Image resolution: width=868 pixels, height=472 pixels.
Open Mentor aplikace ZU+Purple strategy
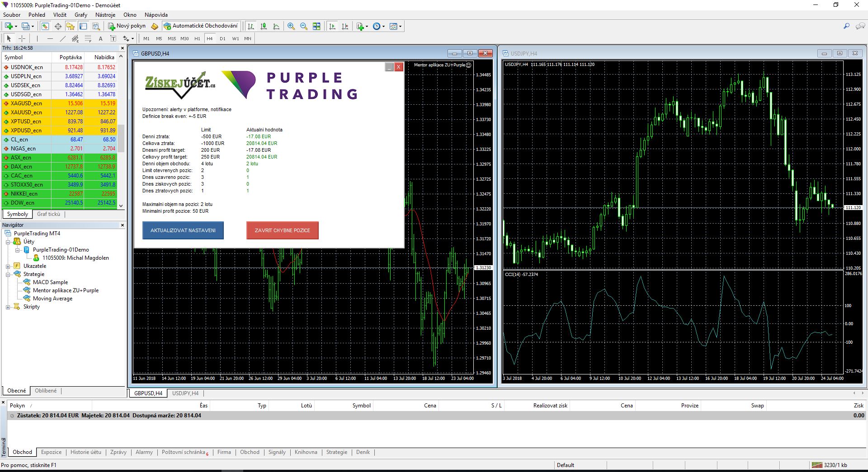pyautogui.click(x=66, y=290)
